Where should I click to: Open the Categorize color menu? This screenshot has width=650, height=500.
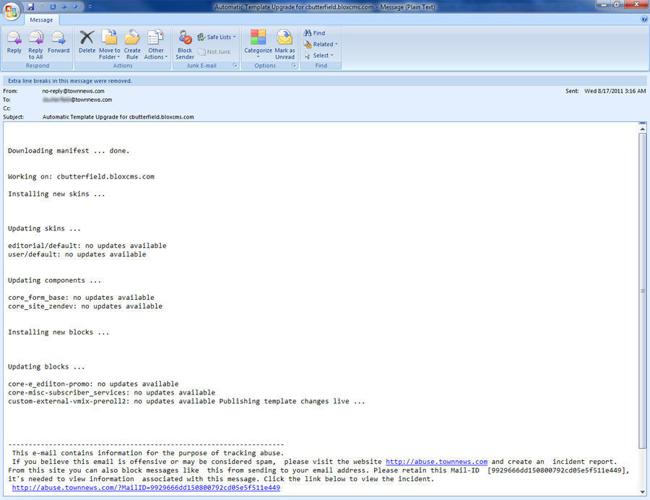tap(258, 44)
